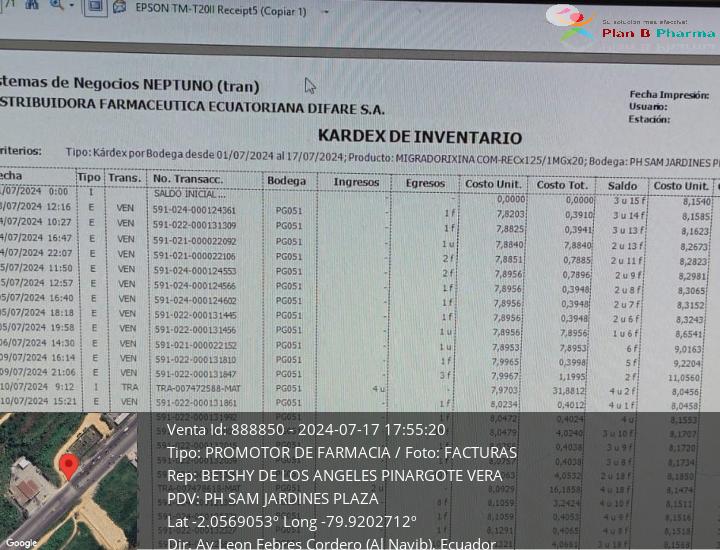Click the Estación label
Viewport: 720px width, 550px height.
[649, 119]
